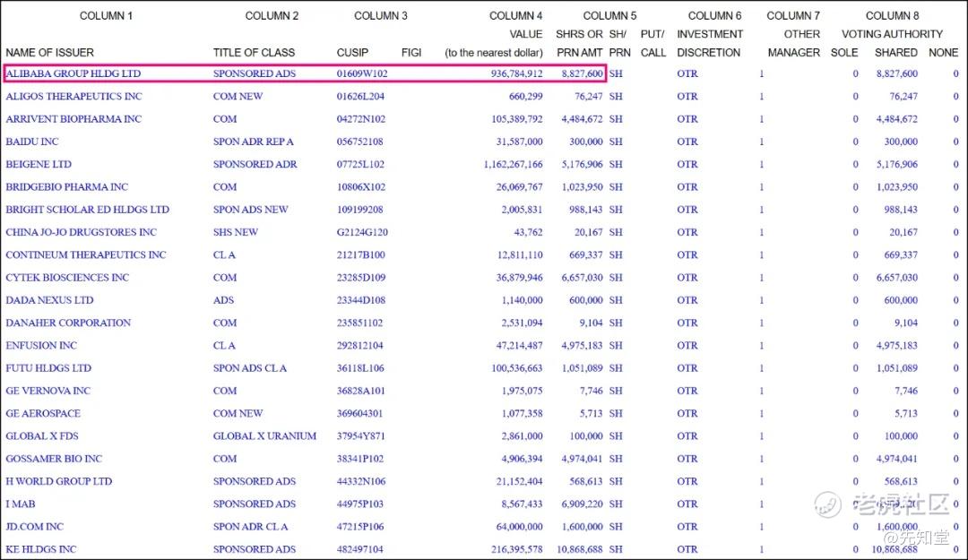Click Aligos shared voting 76,247
The image size is (968, 560).
tap(903, 96)
